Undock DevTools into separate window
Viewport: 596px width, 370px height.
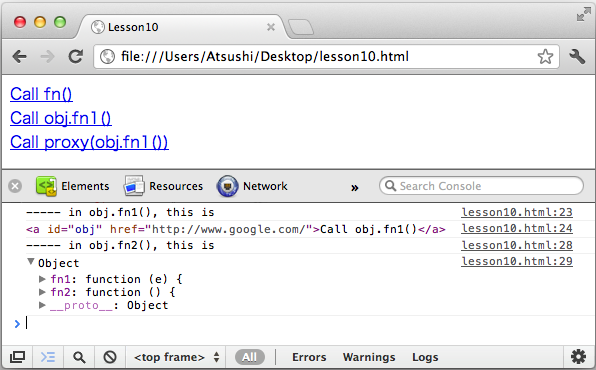click(x=17, y=357)
